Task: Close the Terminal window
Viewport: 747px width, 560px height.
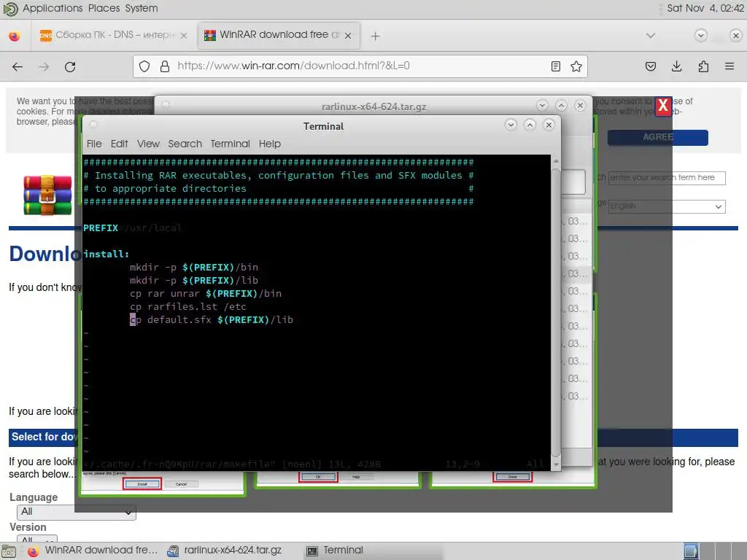Action: (x=549, y=125)
